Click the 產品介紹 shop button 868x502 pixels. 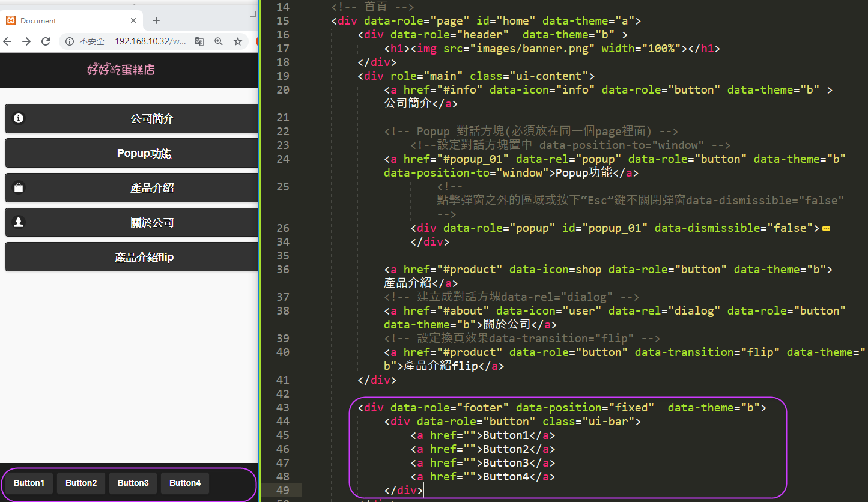[x=132, y=188]
